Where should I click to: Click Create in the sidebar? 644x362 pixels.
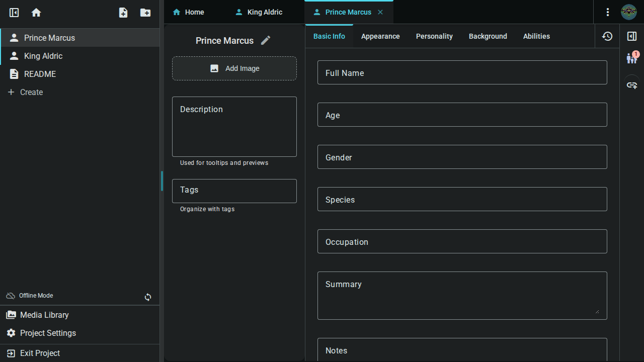point(31,92)
